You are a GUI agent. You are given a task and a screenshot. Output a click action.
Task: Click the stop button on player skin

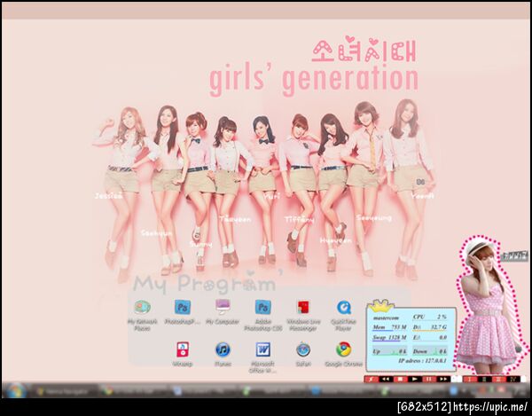[400, 379]
